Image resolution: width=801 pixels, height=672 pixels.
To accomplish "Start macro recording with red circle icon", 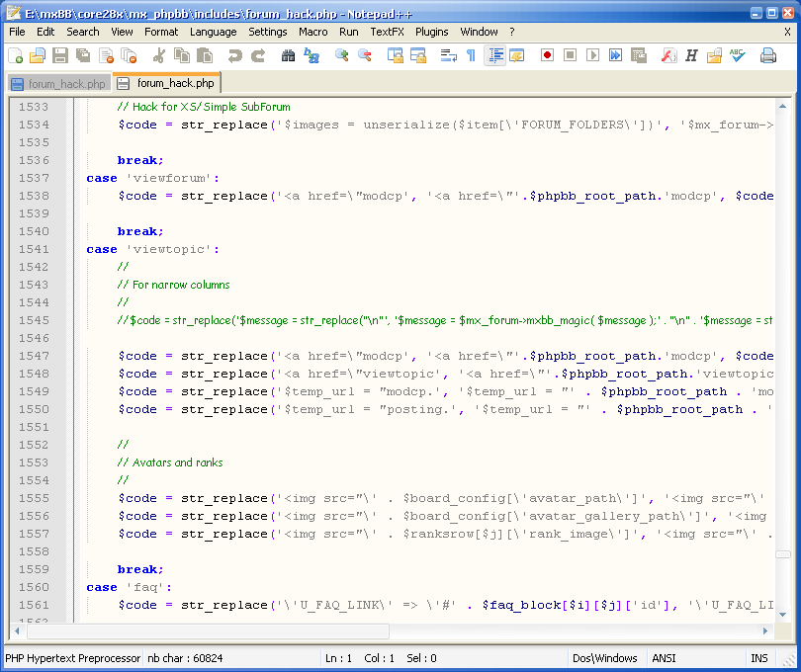I will (547, 55).
